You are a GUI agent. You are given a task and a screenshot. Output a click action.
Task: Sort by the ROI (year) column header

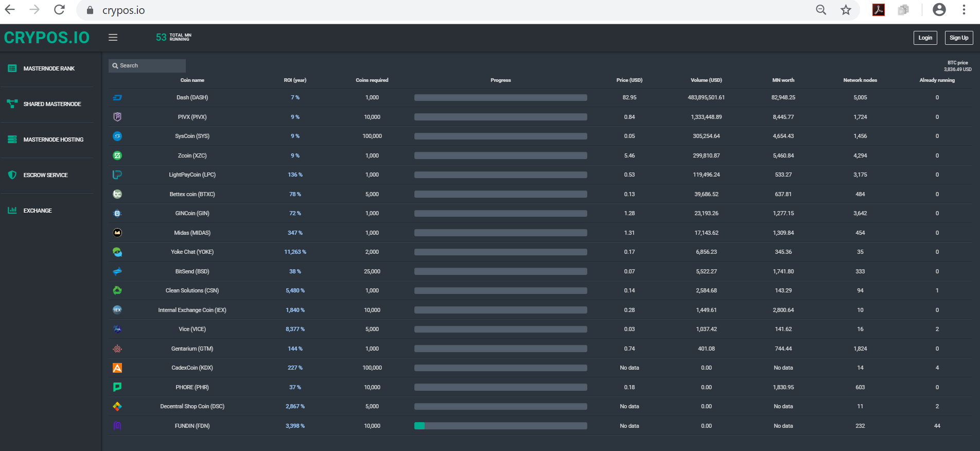pyautogui.click(x=295, y=80)
